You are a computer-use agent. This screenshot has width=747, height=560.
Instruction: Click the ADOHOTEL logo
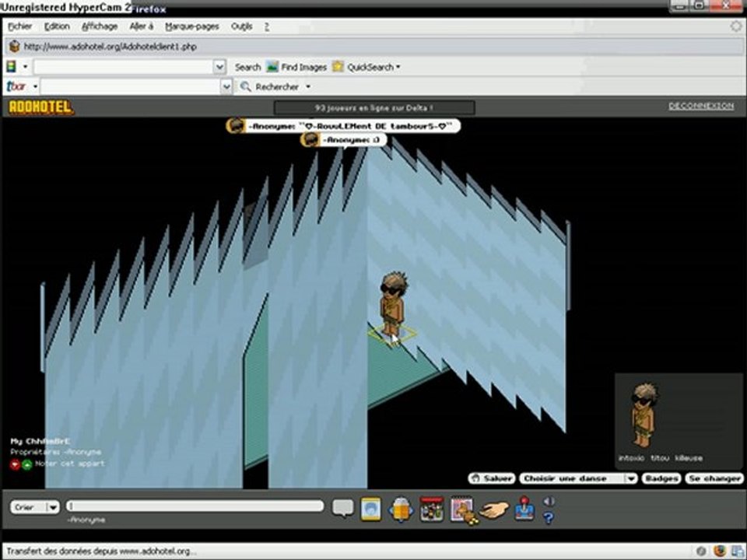pyautogui.click(x=41, y=107)
